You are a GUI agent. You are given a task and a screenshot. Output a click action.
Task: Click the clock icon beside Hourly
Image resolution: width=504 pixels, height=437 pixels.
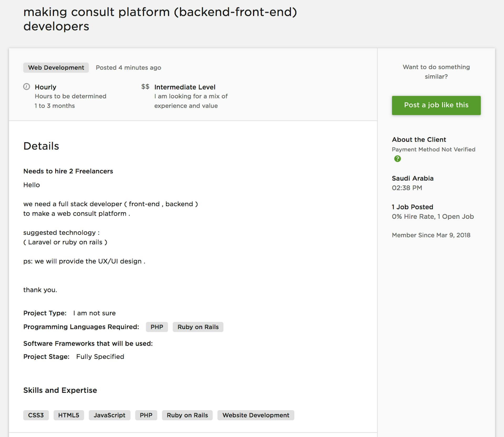(x=27, y=87)
